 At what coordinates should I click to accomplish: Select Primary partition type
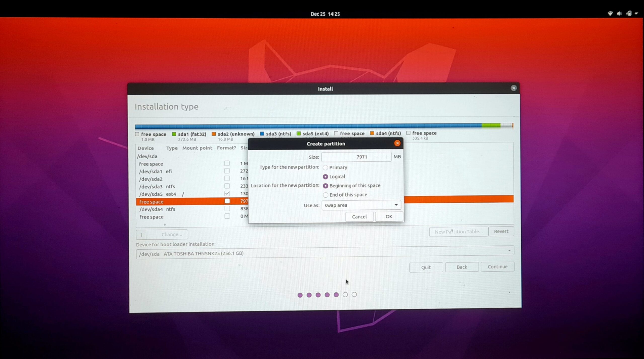325,167
